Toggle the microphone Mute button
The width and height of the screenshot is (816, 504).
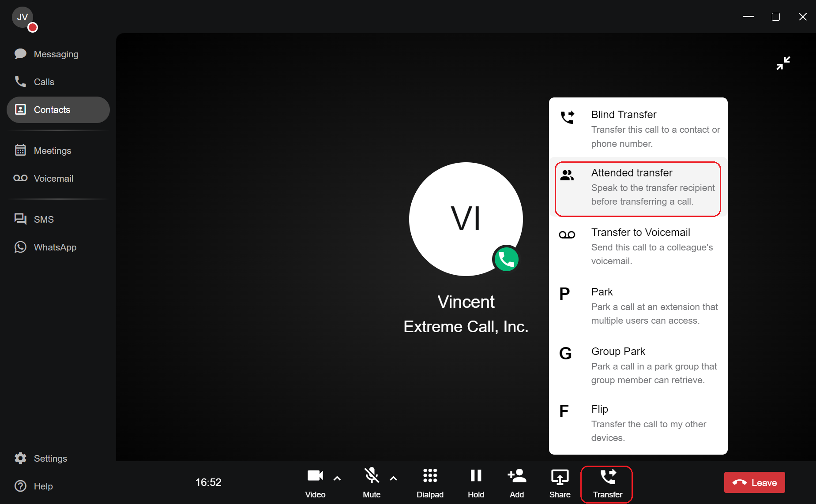point(371,483)
